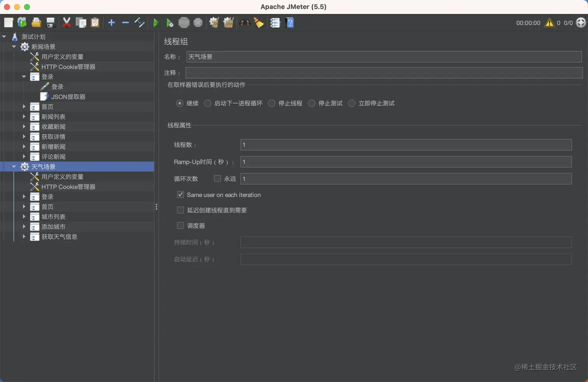Screen dimensions: 588x382
Task: Click the Clear all results icon
Action: click(228, 23)
